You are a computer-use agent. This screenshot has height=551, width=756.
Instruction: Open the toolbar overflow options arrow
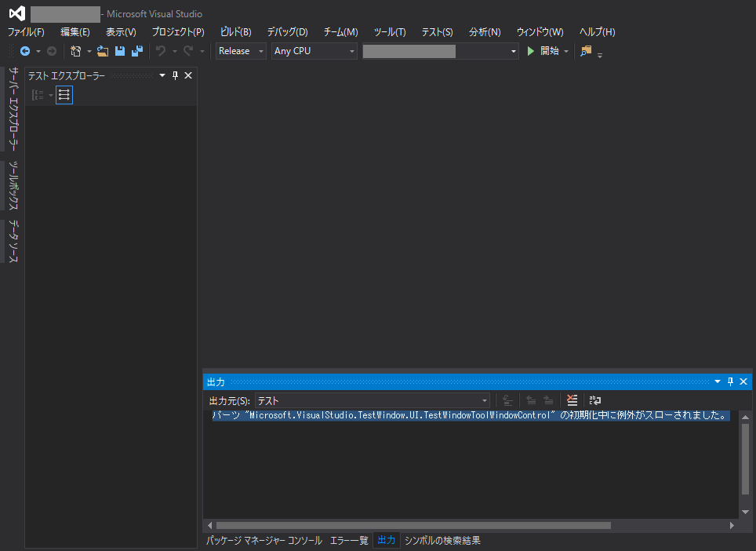[x=600, y=54]
